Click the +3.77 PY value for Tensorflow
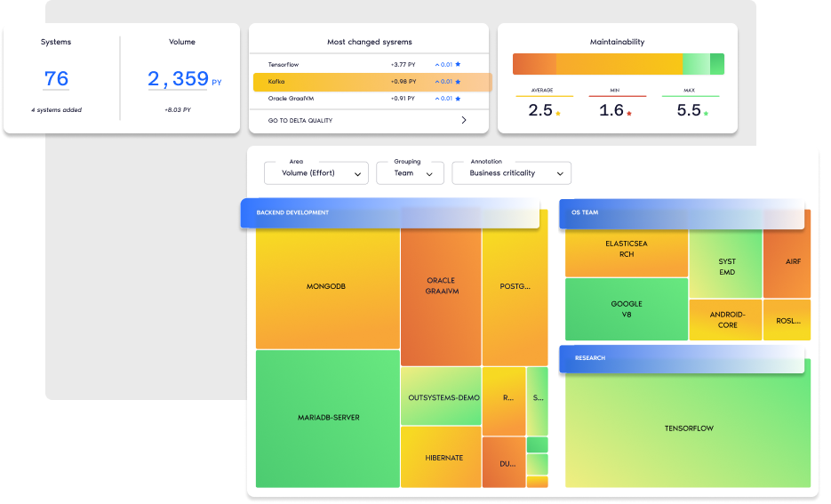This screenshot has width=831, height=504. pos(404,65)
